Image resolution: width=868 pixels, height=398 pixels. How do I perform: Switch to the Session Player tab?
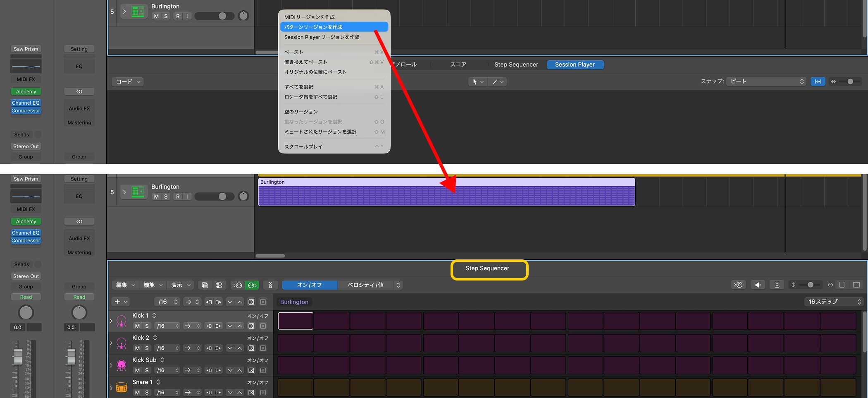[575, 65]
